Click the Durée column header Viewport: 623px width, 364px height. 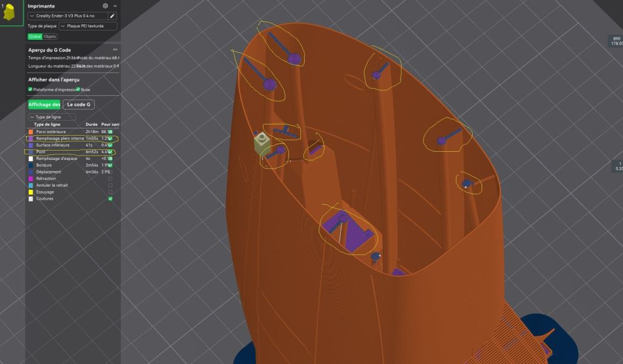point(92,124)
